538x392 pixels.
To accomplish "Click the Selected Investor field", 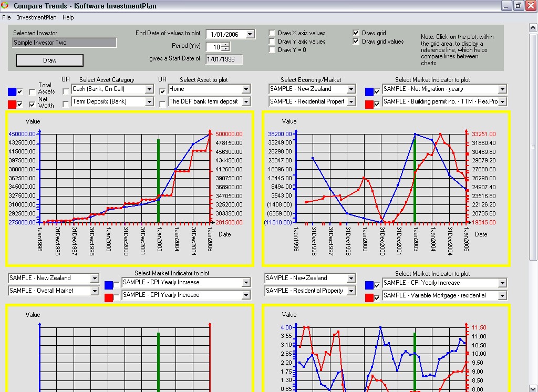I will point(65,43).
